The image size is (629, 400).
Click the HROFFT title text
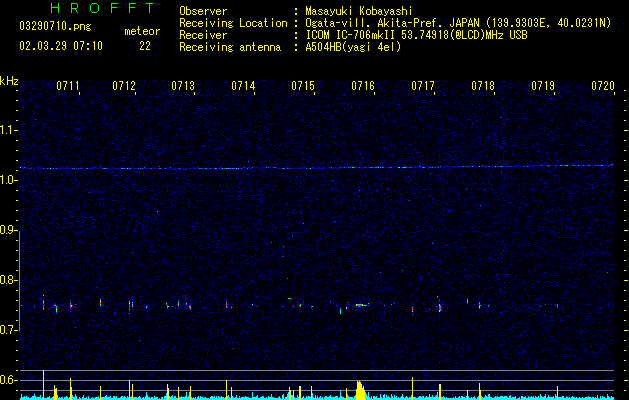click(103, 8)
